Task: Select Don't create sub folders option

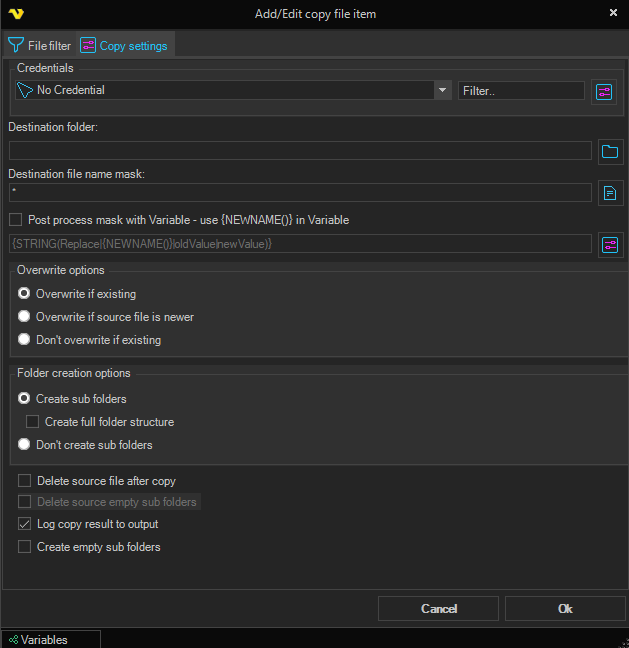Action: [24, 445]
